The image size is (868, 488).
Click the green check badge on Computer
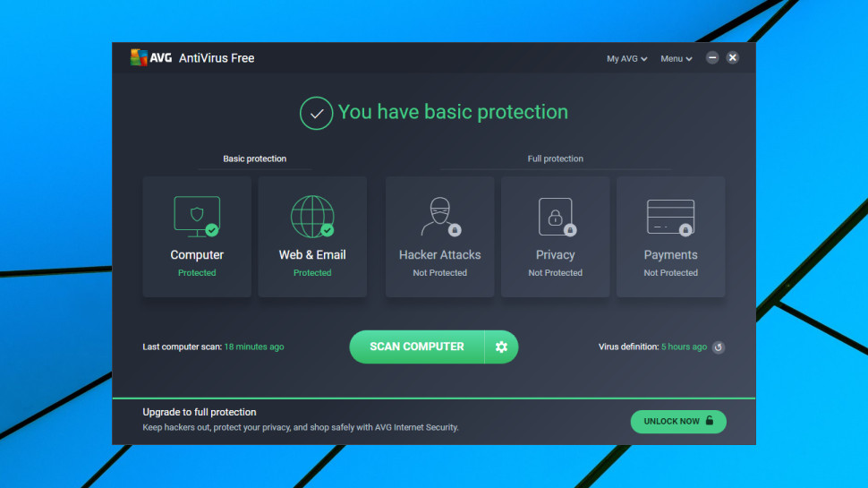click(x=212, y=230)
